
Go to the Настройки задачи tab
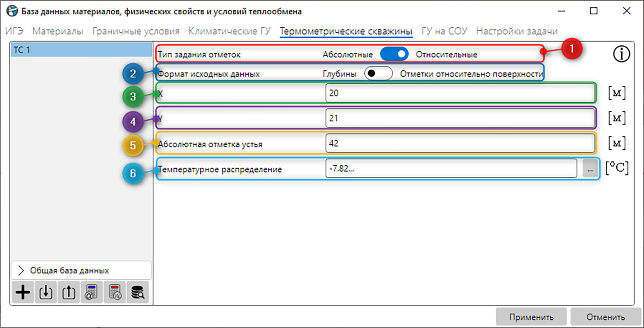click(517, 31)
